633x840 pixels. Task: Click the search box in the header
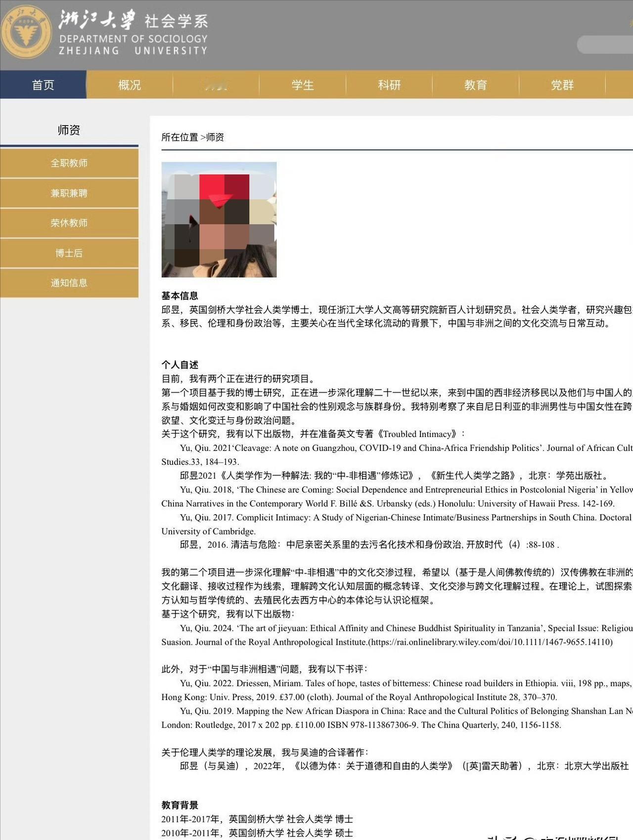(x=605, y=44)
